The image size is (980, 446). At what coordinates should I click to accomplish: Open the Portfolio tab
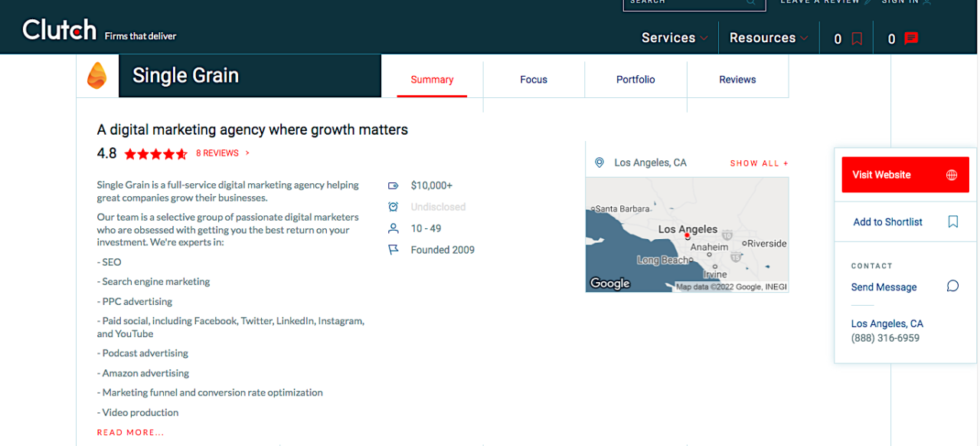tap(635, 80)
